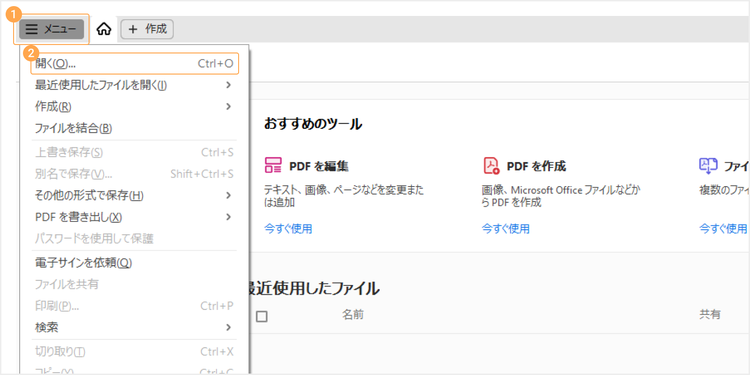Expand the 検索 submenu chevron

pyautogui.click(x=229, y=328)
